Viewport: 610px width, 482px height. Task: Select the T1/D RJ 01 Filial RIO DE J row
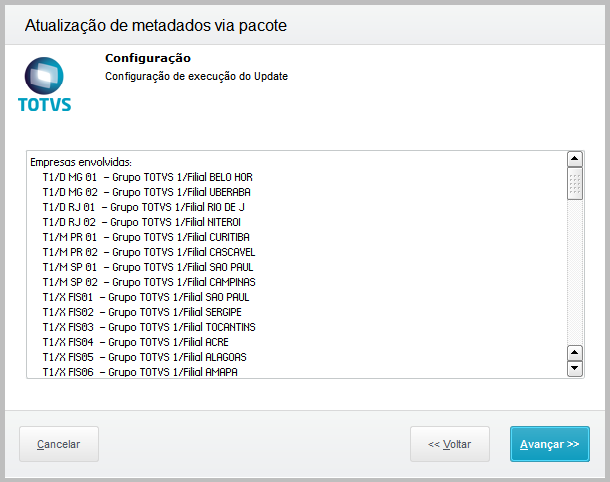[146, 207]
